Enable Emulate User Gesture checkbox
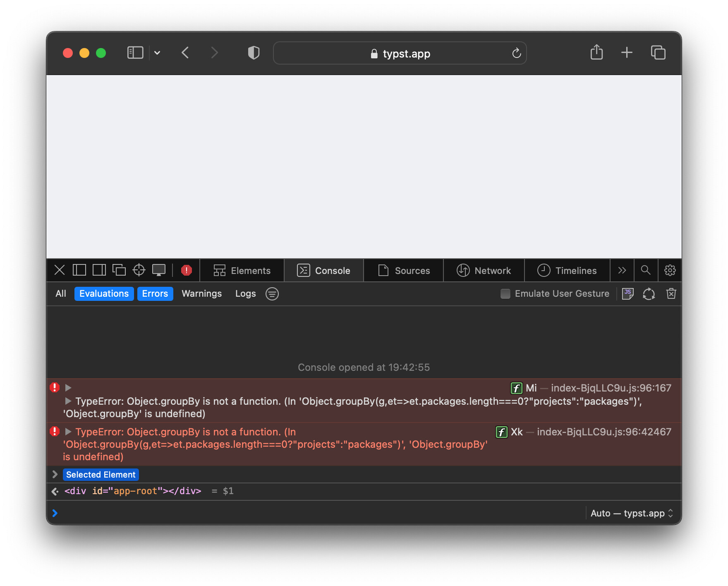The image size is (728, 586). click(x=505, y=294)
